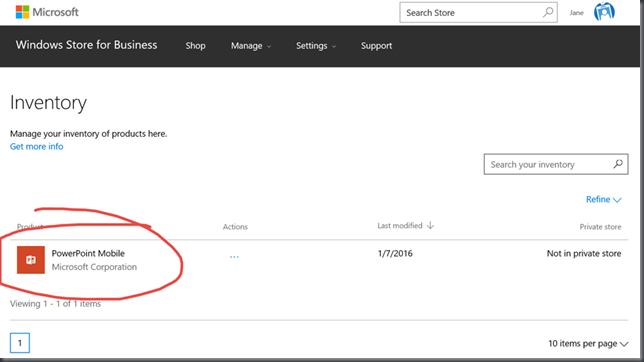
Task: Expand the Manage menu
Action: (251, 46)
